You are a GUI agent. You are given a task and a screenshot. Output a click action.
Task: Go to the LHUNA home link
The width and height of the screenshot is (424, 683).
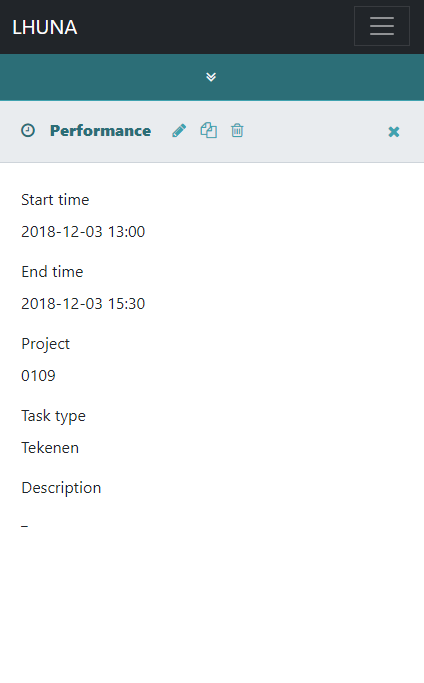coord(44,27)
